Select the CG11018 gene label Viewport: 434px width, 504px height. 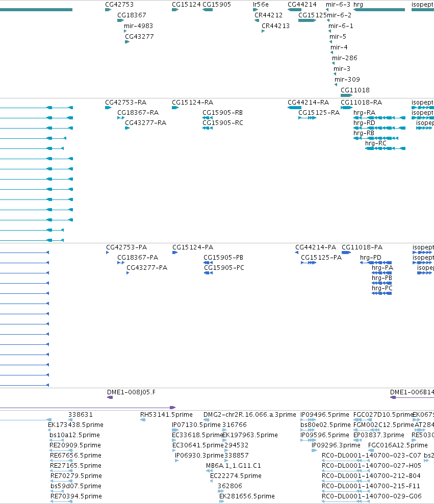[x=355, y=90]
